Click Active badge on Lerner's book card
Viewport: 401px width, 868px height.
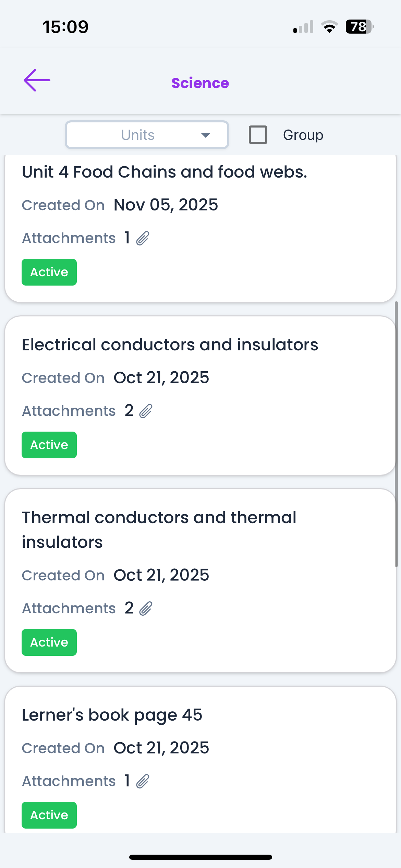[x=49, y=815]
